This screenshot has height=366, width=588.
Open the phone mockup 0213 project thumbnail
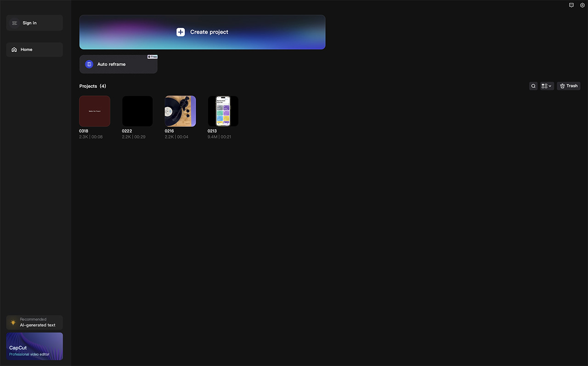click(223, 111)
